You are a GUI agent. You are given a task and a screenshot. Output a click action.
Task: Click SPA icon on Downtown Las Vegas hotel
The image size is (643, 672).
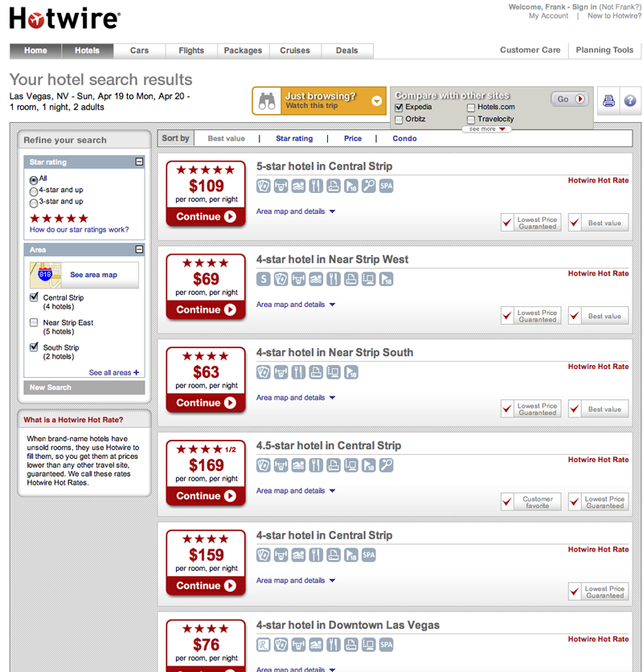[x=387, y=645]
